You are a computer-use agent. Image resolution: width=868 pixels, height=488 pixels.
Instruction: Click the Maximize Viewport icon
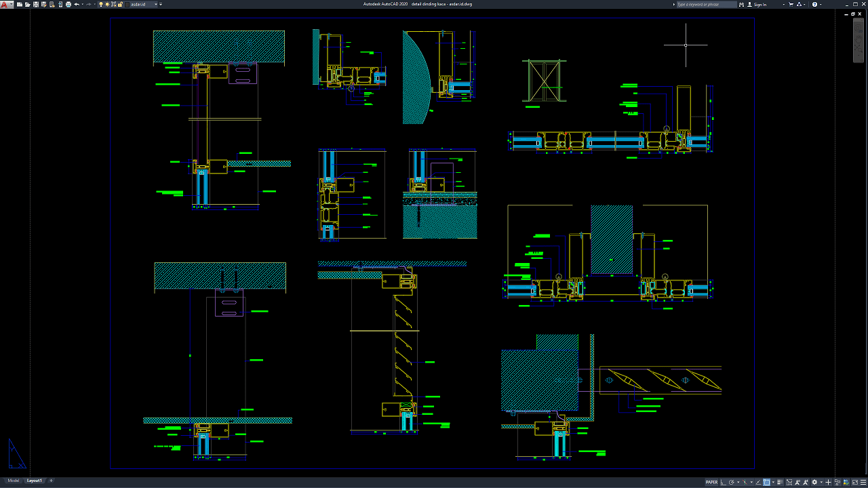pyautogui.click(x=789, y=483)
